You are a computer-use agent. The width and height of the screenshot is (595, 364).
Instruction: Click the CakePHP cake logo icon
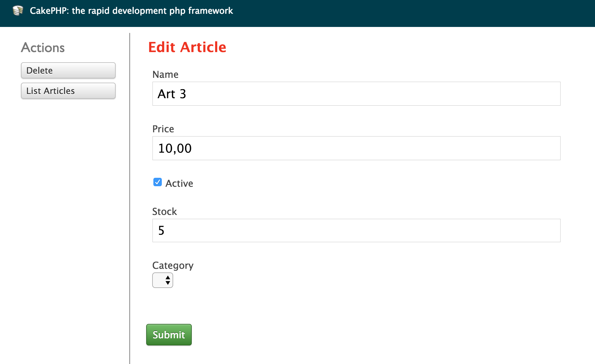(x=18, y=10)
